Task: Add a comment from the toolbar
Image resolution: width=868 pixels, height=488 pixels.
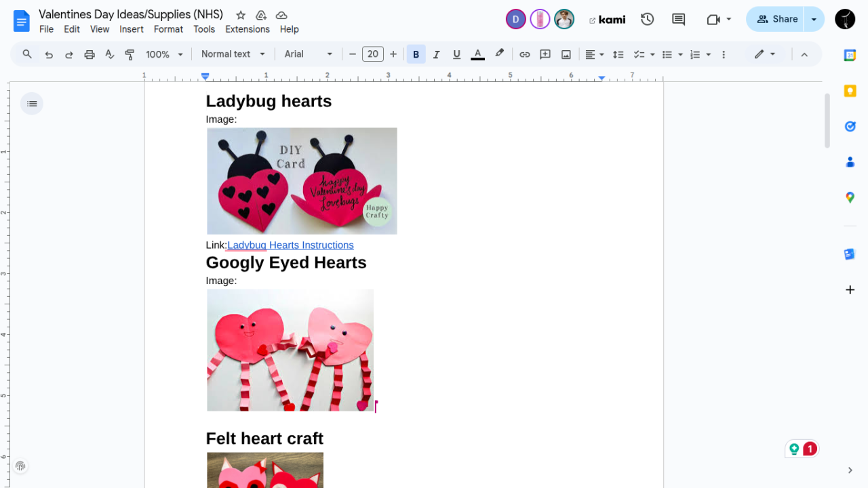Action: 545,54
